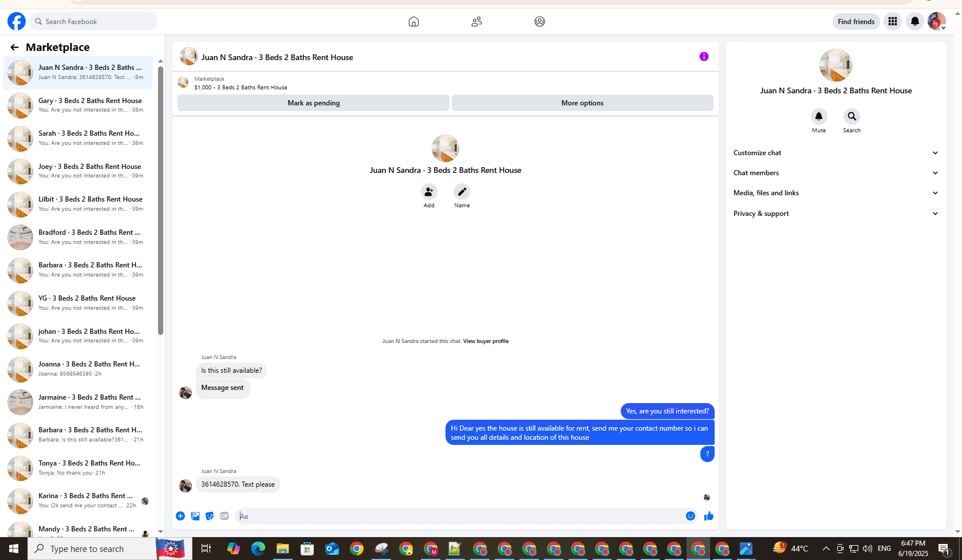This screenshot has height=560, width=962.
Task: Choose a GIF icon in composer
Action: coord(224,516)
